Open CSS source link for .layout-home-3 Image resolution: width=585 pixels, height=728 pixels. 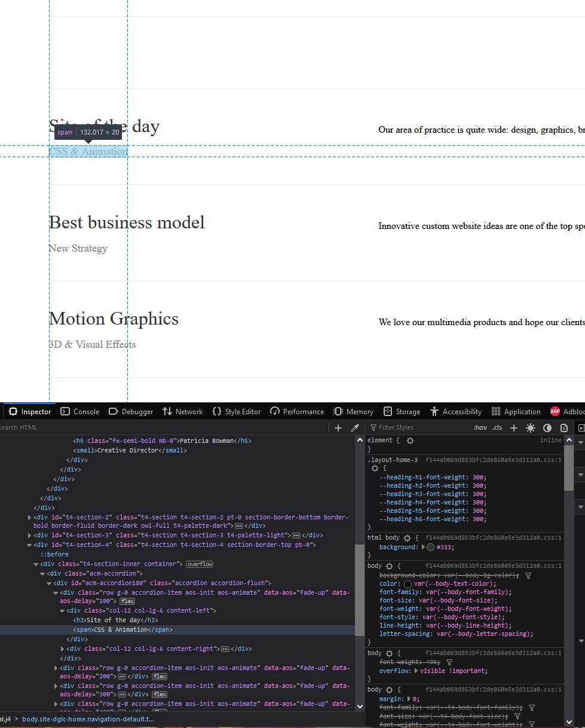pos(493,460)
